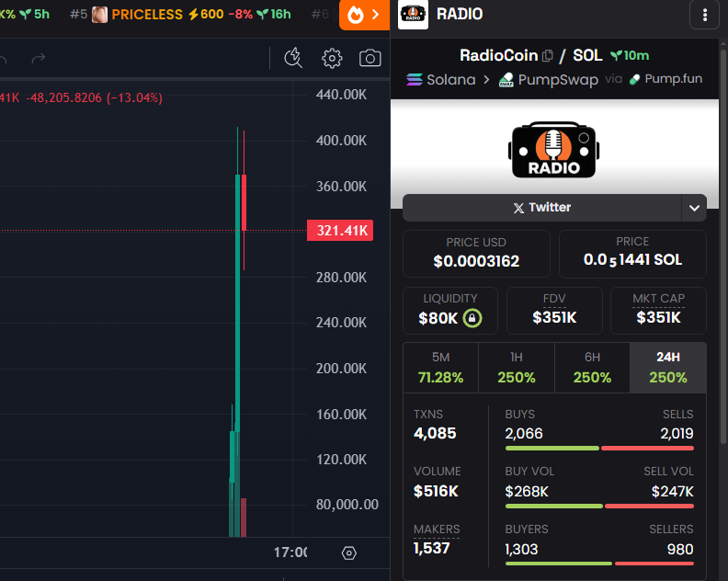Click the buys versus sells ratio bar
The image size is (728, 581).
click(x=599, y=449)
